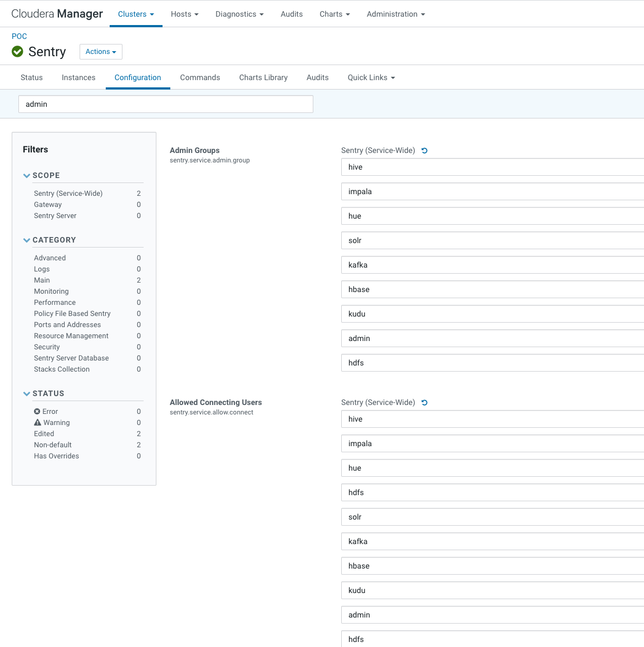This screenshot has height=647, width=644.
Task: Click the Error status filter icon
Action: [37, 411]
